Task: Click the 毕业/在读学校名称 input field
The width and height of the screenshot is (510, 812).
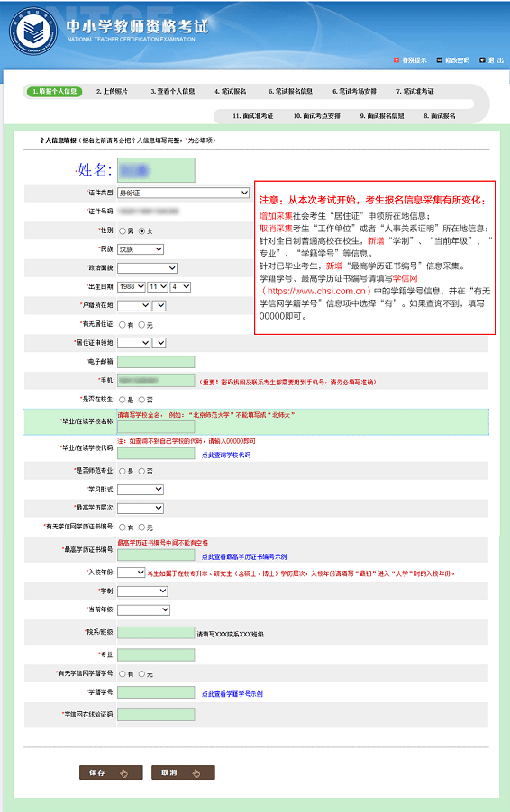Action: pyautogui.click(x=156, y=427)
